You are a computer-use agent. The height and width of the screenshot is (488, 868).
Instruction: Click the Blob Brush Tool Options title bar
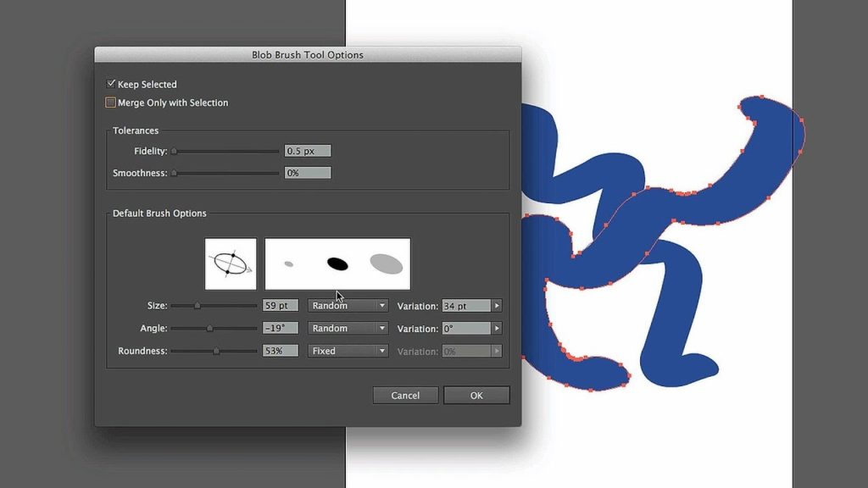point(308,54)
